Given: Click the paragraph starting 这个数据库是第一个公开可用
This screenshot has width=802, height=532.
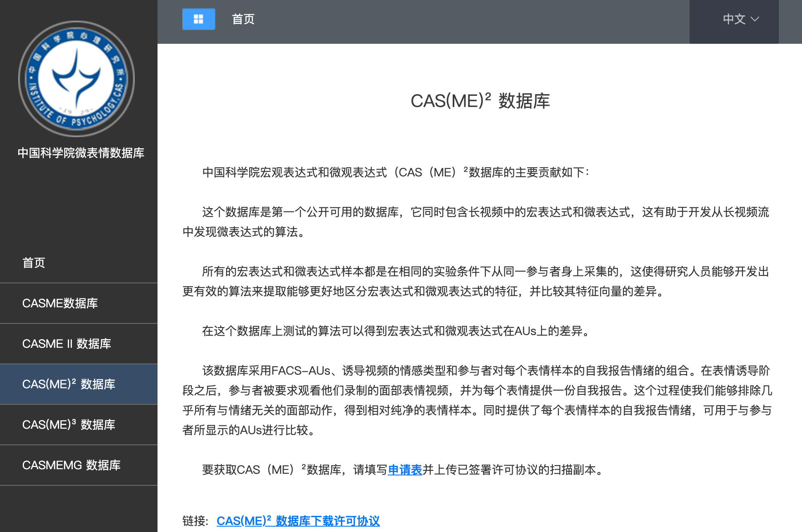Looking at the screenshot, I should click(476, 222).
